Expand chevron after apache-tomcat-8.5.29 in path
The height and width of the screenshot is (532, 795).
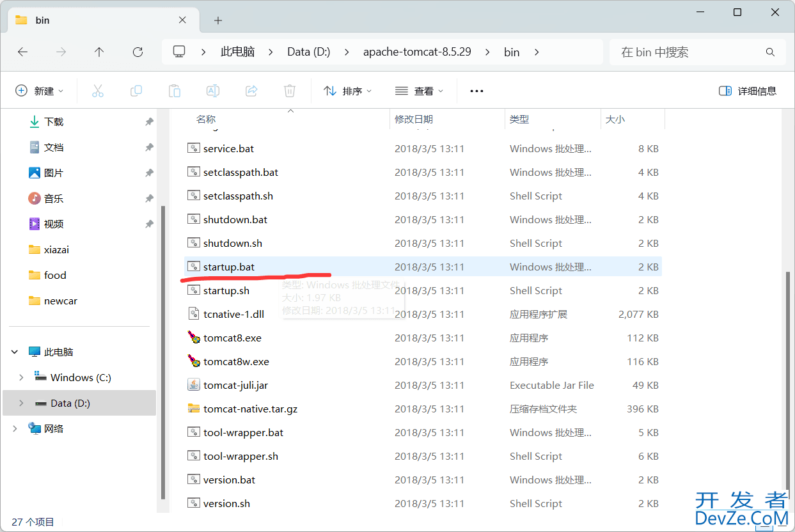tap(488, 52)
